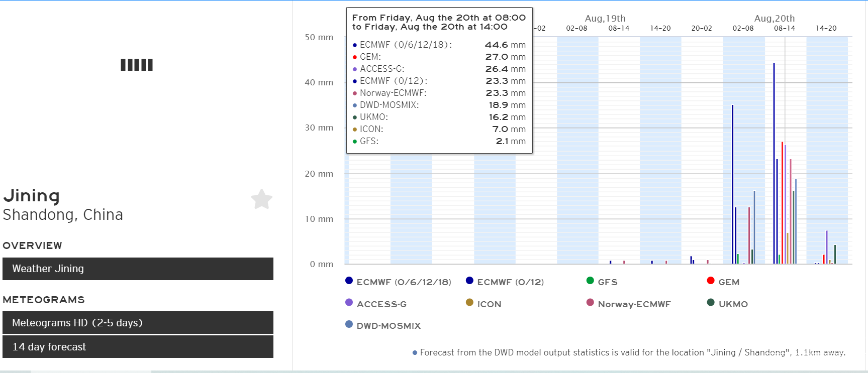Click the 44.6 mm ECMWF tooltip value
Viewport: 868px width, 373px height.
tap(505, 45)
